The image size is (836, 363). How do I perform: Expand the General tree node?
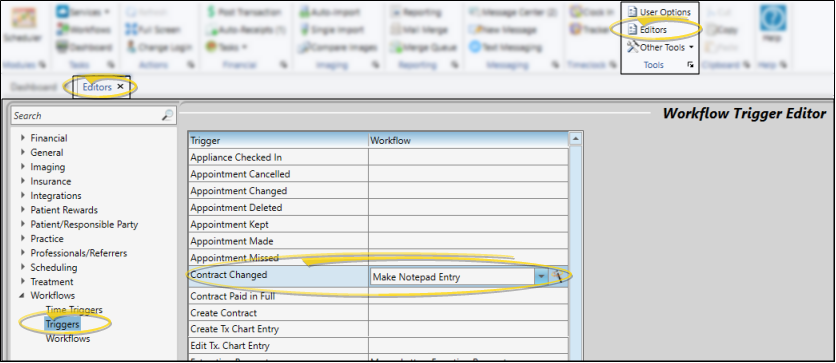[23, 152]
